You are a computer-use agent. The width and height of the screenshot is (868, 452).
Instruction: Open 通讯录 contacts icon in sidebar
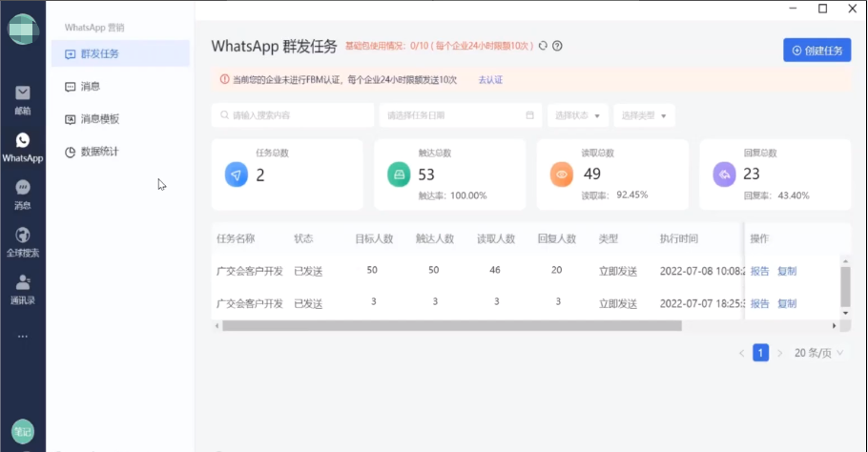pos(23,282)
